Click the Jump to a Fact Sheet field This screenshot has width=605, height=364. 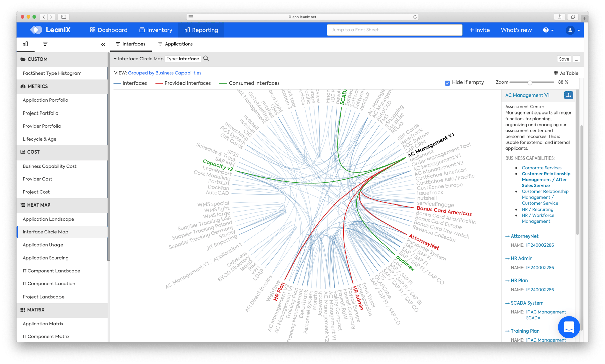click(394, 30)
